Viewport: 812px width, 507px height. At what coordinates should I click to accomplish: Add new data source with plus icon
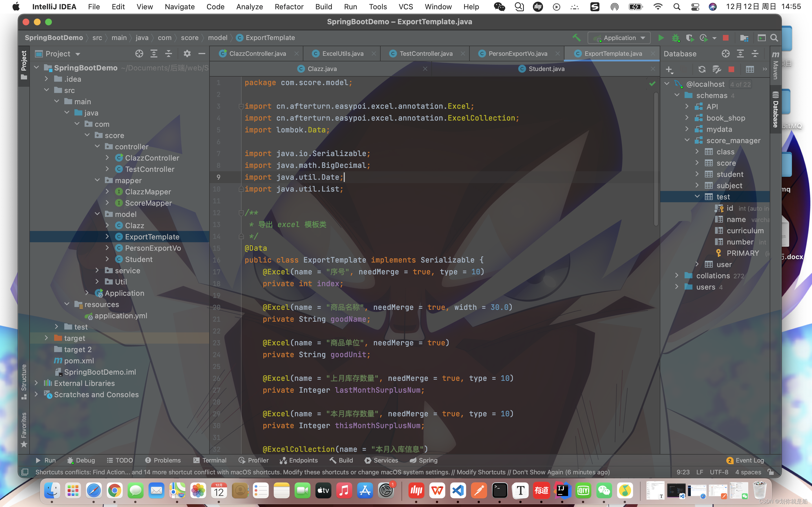(669, 69)
